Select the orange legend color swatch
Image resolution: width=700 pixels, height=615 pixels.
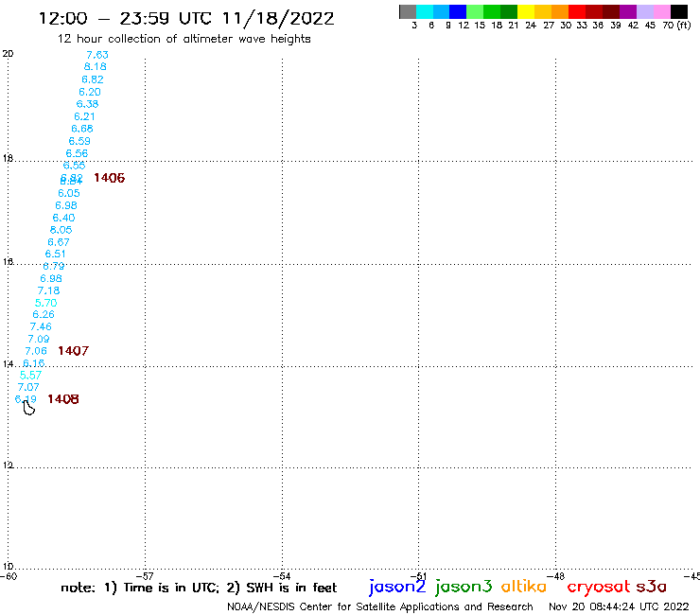click(560, 11)
